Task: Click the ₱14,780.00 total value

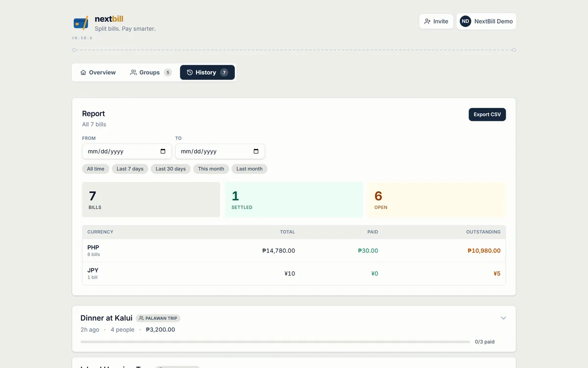Action: tap(278, 251)
